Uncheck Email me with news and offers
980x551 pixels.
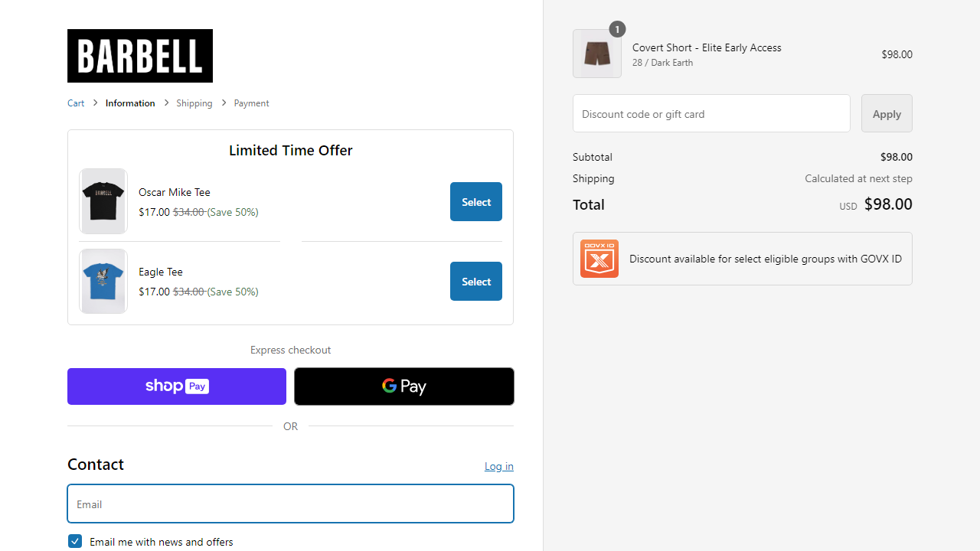(x=75, y=541)
